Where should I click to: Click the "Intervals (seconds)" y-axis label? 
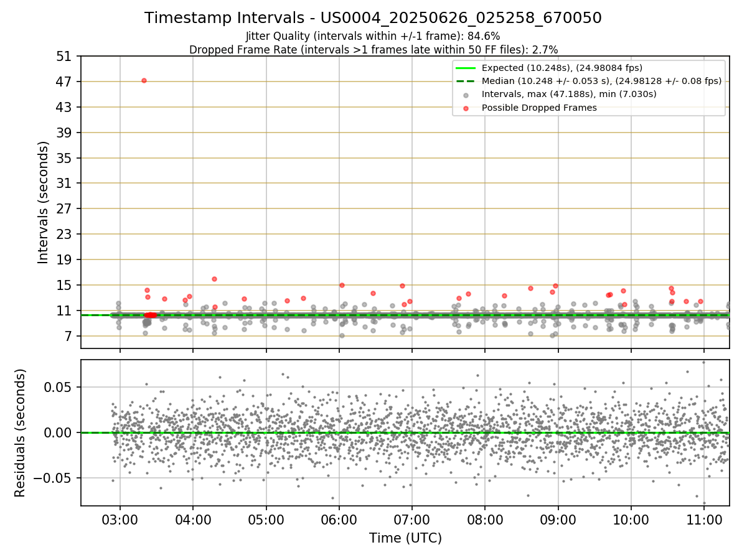point(43,202)
